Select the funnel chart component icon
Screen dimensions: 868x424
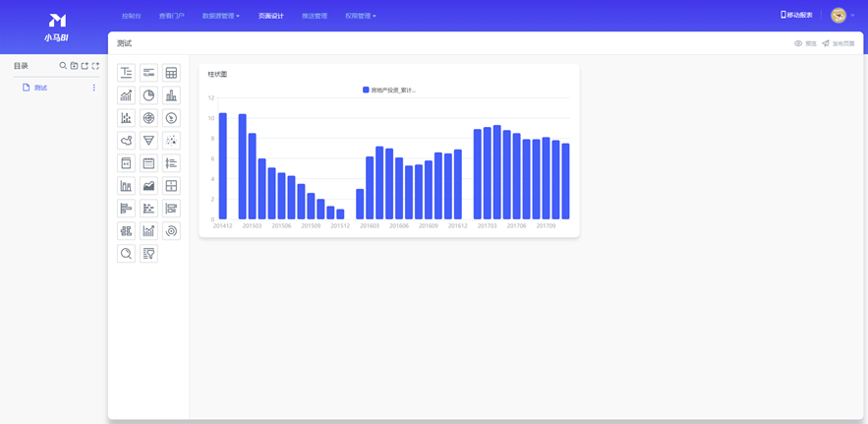148,141
